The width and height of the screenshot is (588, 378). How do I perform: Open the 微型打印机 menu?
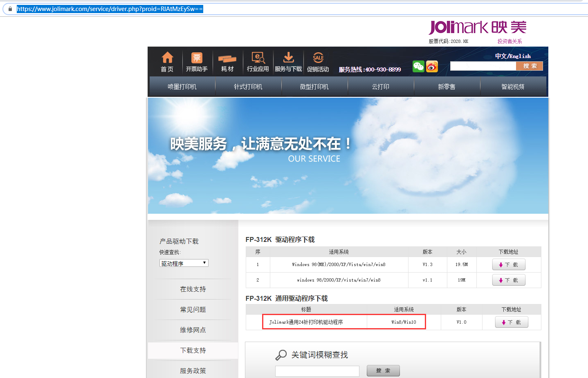[314, 87]
